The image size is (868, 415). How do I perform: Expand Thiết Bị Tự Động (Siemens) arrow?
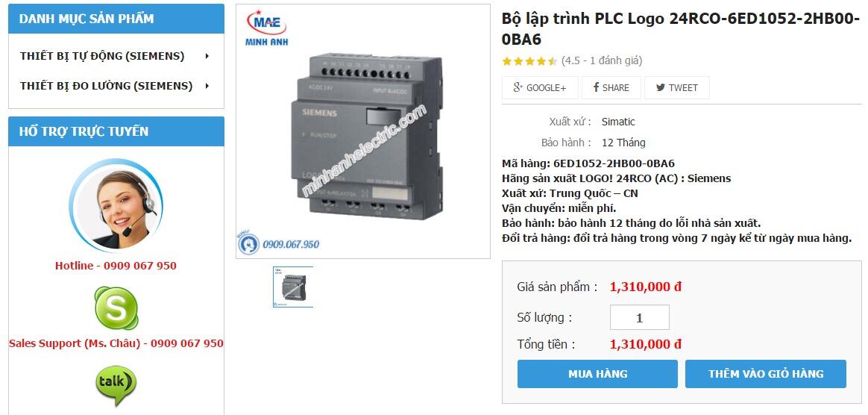tap(207, 56)
